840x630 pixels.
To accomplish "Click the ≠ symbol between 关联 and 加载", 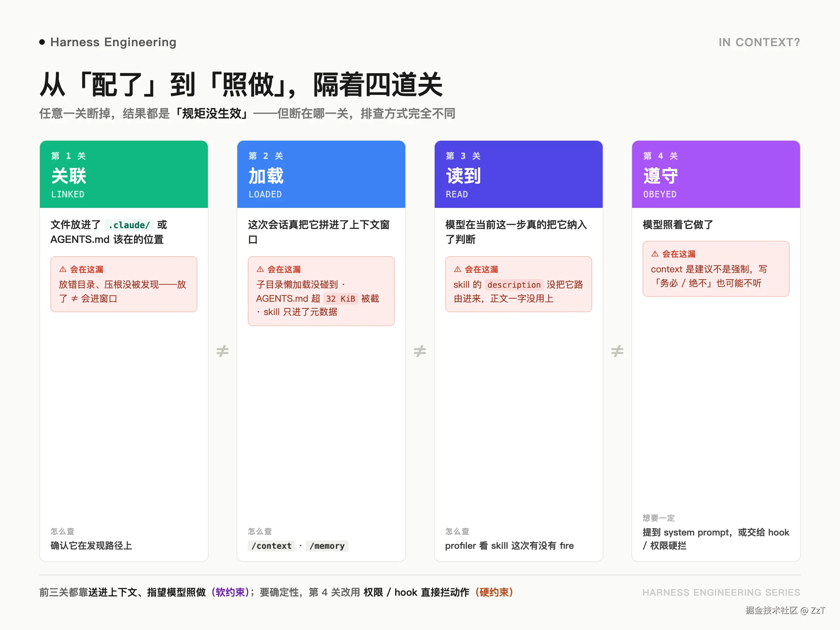I will pos(223,351).
